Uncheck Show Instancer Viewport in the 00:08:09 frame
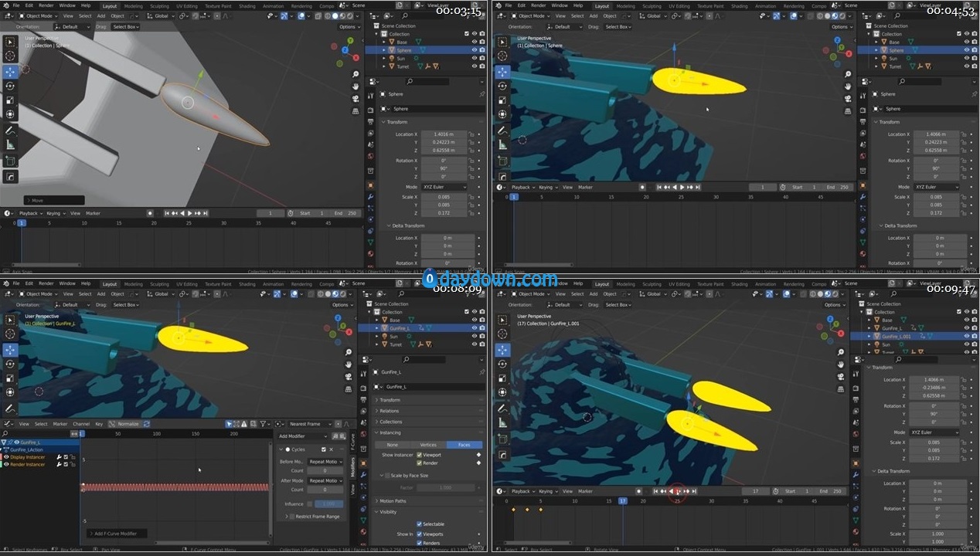This screenshot has width=980, height=556. (420, 455)
